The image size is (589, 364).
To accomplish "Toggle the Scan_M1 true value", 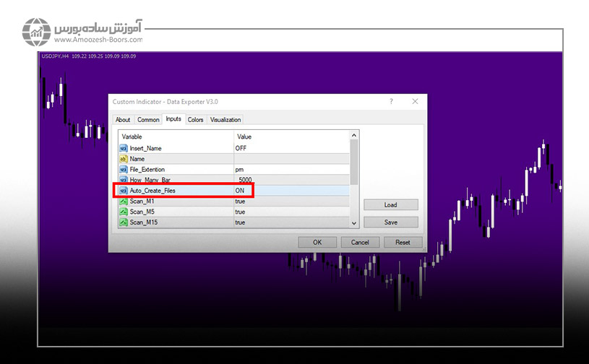I will pyautogui.click(x=240, y=201).
